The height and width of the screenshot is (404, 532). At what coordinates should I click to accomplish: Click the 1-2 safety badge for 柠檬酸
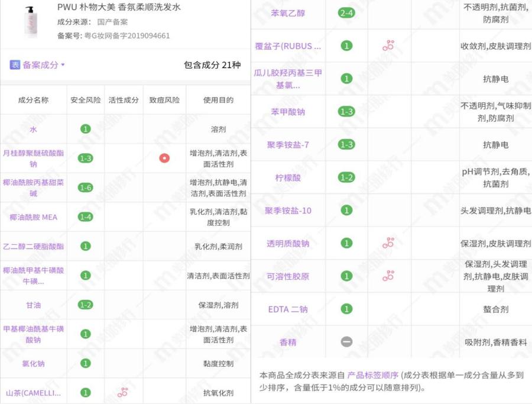pos(346,177)
